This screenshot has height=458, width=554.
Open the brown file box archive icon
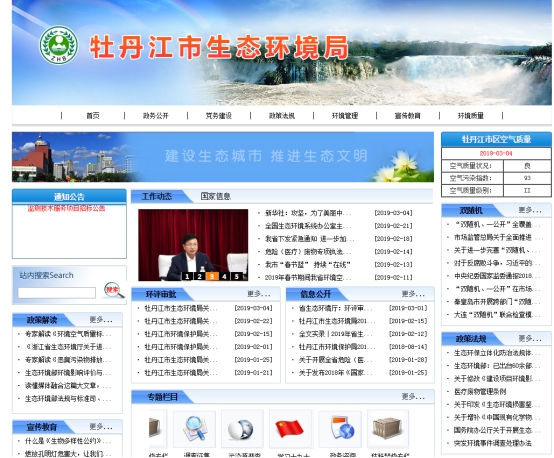(x=388, y=429)
